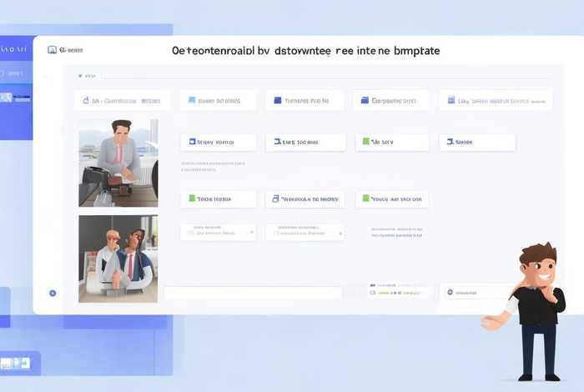Click the icon on the first top-row card

coord(85,101)
